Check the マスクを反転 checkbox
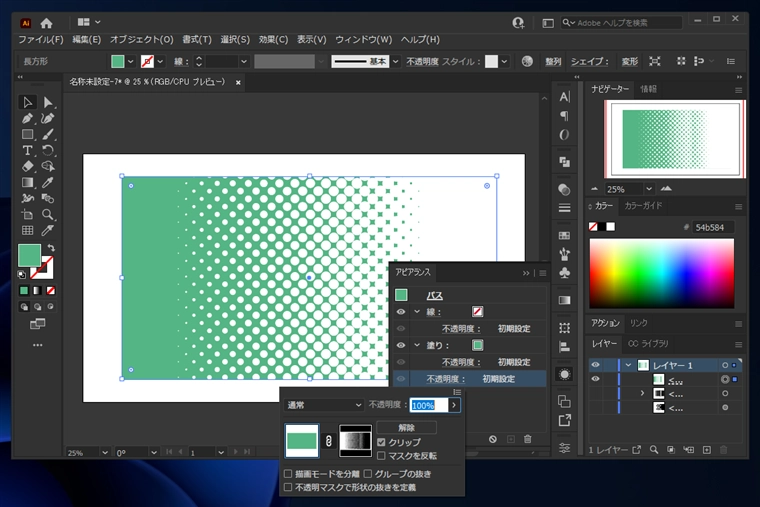 pos(381,456)
